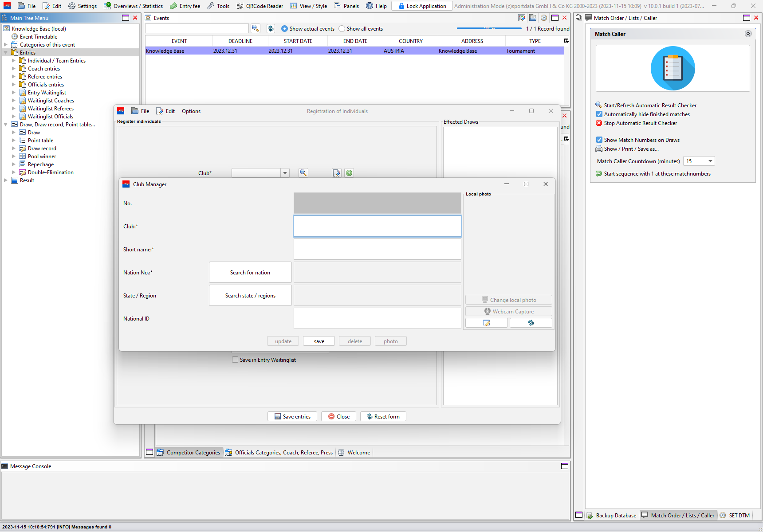
Task: Click the detach icon left of Match Order panel
Action: 579,18
